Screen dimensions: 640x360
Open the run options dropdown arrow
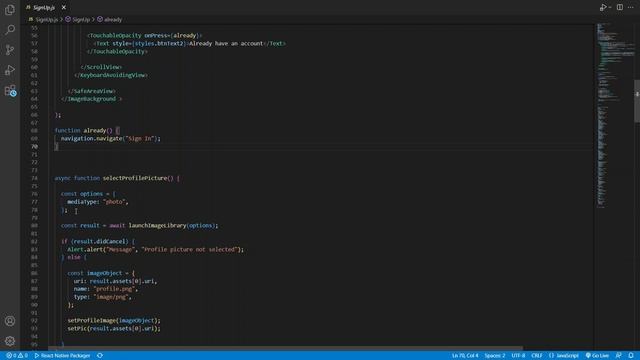610,7
